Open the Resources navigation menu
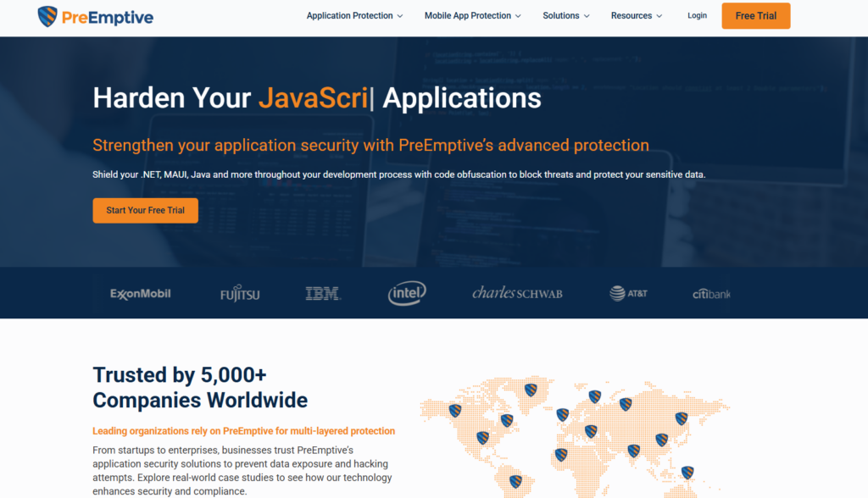This screenshot has width=868, height=498. point(636,16)
